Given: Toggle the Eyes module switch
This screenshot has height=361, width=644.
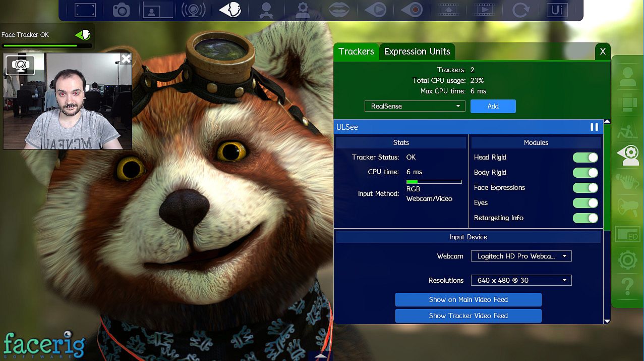Looking at the screenshot, I should 586,203.
